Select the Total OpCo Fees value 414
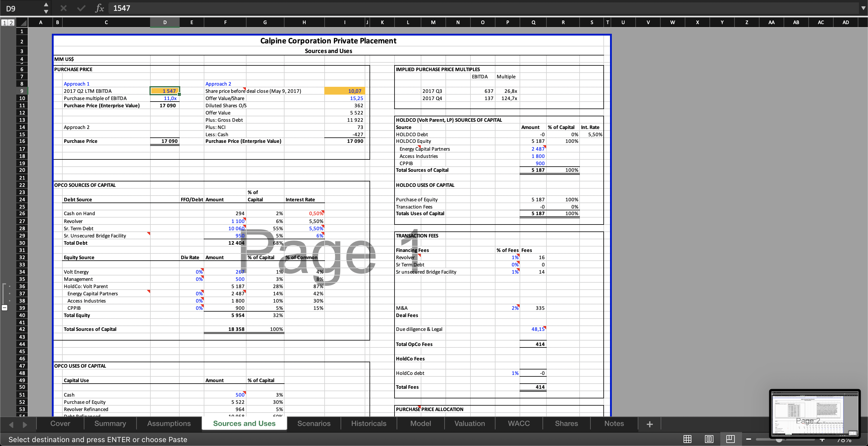Image resolution: width=868 pixels, height=446 pixels. click(x=533, y=344)
